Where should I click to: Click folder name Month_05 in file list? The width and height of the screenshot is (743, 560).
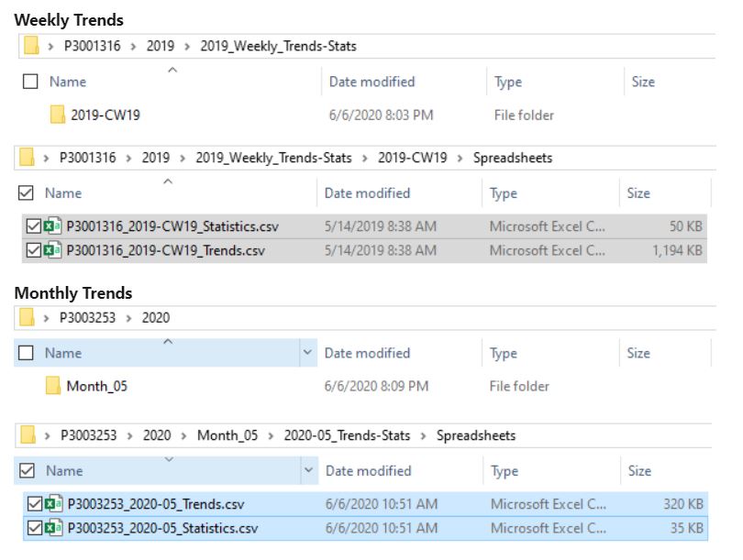[x=96, y=386]
